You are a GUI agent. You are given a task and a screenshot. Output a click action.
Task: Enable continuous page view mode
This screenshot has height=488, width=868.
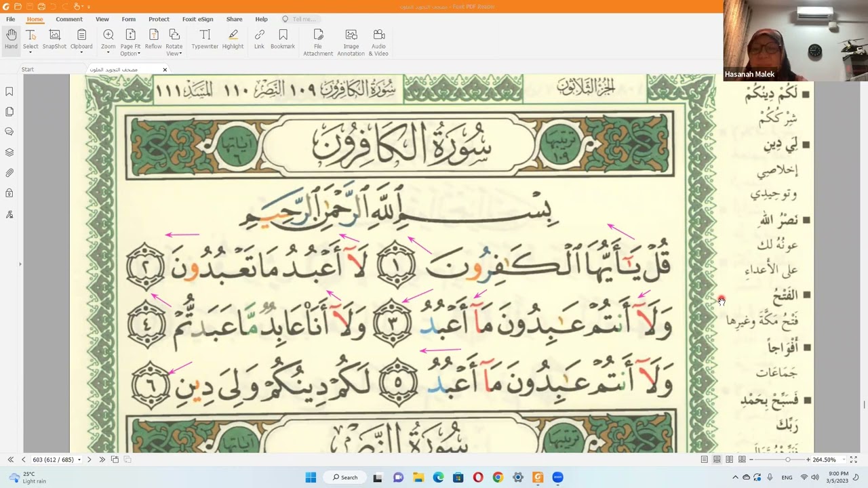tap(717, 460)
